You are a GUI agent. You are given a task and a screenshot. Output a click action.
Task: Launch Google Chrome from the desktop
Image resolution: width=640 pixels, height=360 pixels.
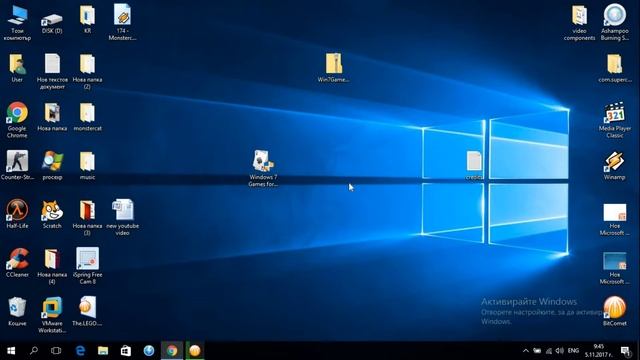pos(17,120)
